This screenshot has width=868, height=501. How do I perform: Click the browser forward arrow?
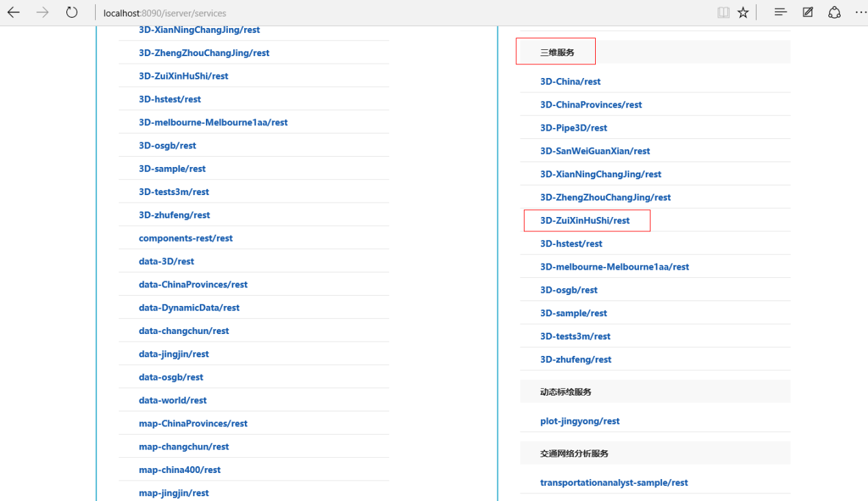pos(42,13)
